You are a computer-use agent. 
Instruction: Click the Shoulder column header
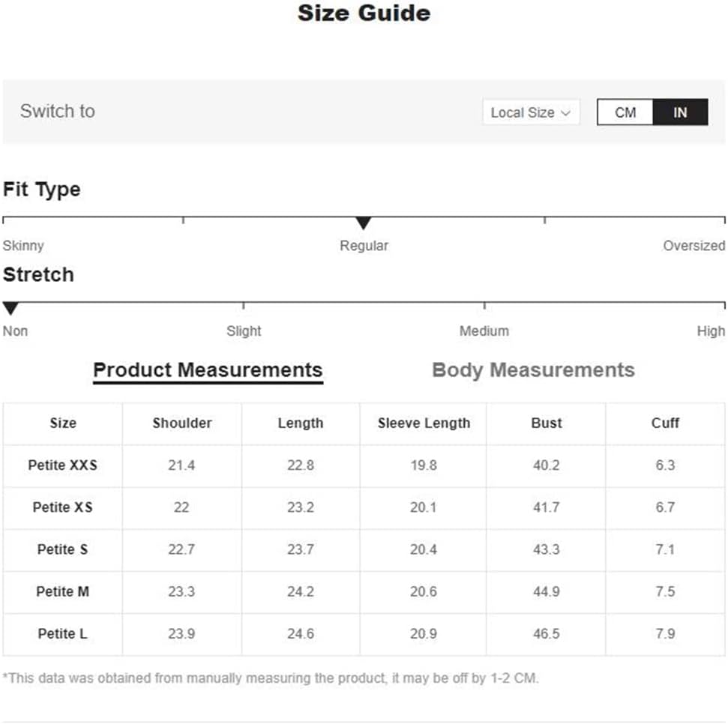point(182,423)
